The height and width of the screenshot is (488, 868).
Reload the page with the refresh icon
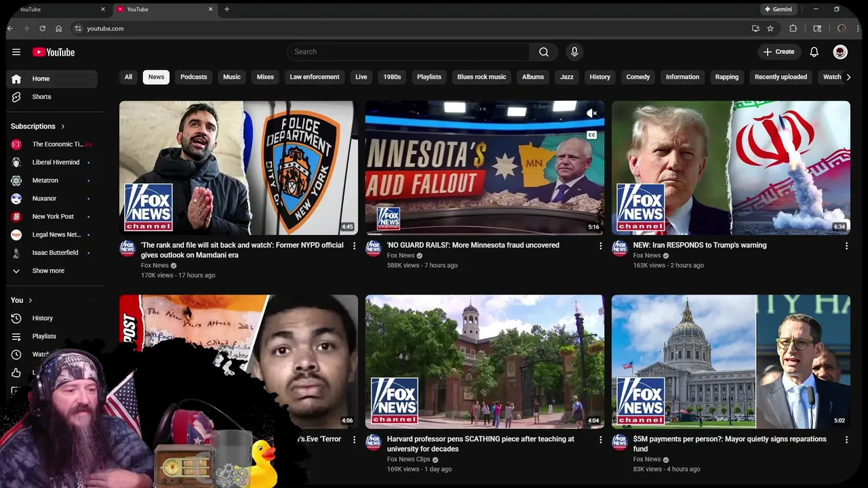point(42,28)
